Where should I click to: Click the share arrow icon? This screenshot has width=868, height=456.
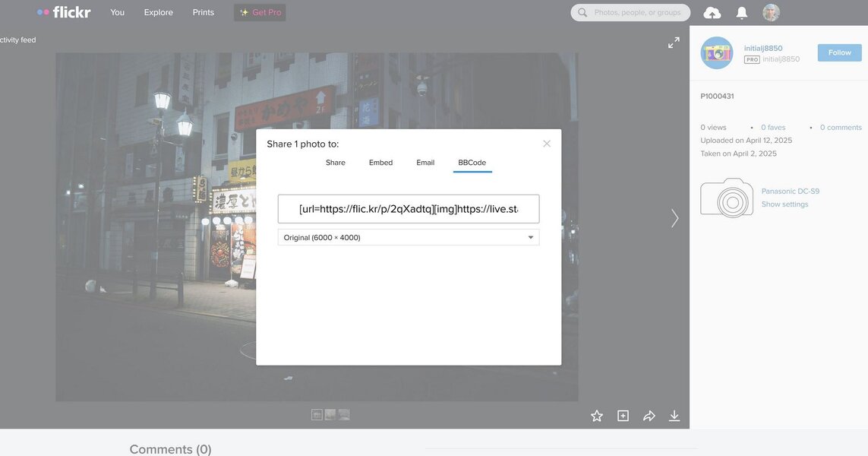coord(649,416)
